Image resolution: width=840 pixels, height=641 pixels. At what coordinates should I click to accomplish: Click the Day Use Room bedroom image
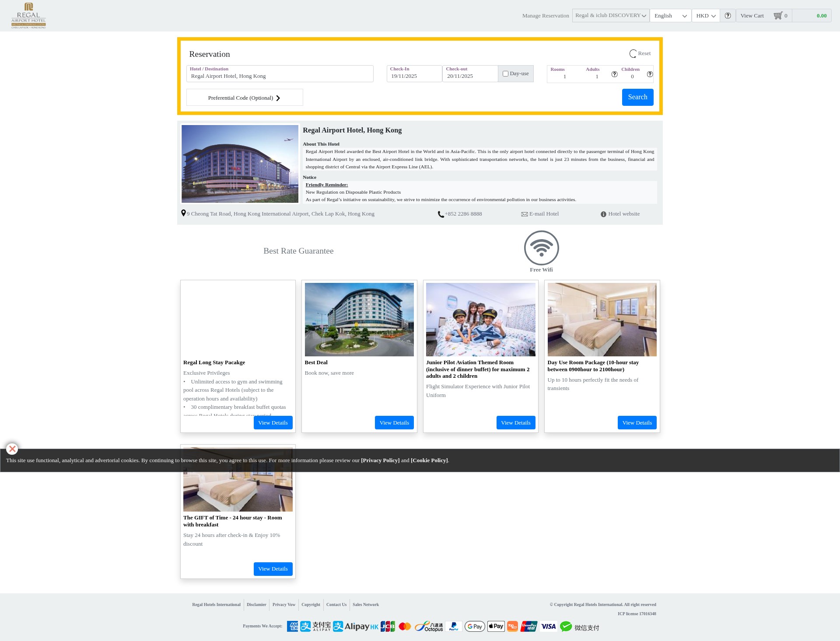602,320
